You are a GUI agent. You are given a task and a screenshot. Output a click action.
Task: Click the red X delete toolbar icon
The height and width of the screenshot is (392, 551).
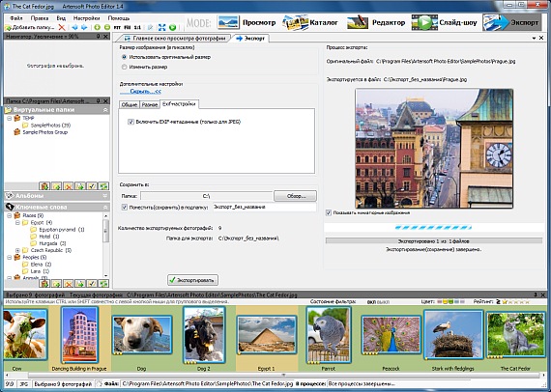click(62, 27)
